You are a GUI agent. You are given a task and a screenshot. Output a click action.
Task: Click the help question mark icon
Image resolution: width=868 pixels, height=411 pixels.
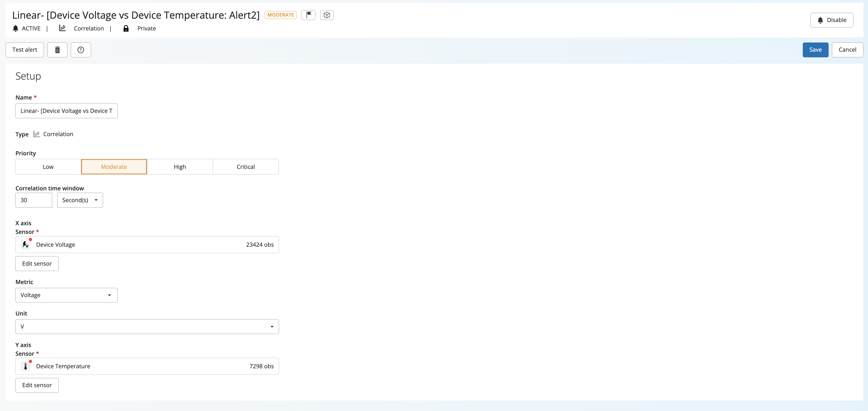coord(81,50)
